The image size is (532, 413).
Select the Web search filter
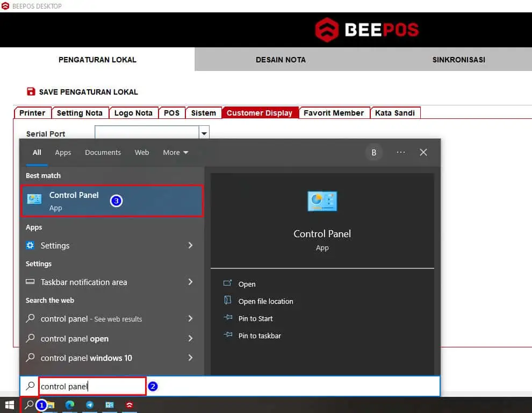point(142,153)
